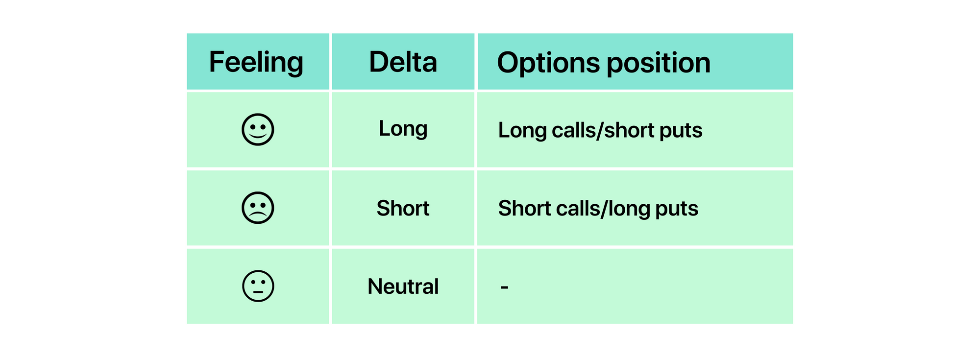Screen dimensions: 980x357
Task: Click the divider between Delta and Options headers
Action: 476,62
